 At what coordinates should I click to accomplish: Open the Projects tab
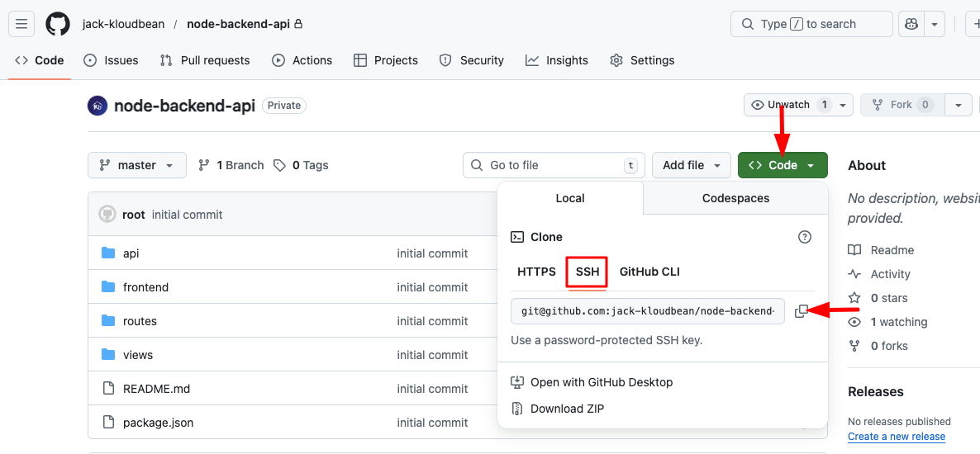click(386, 60)
